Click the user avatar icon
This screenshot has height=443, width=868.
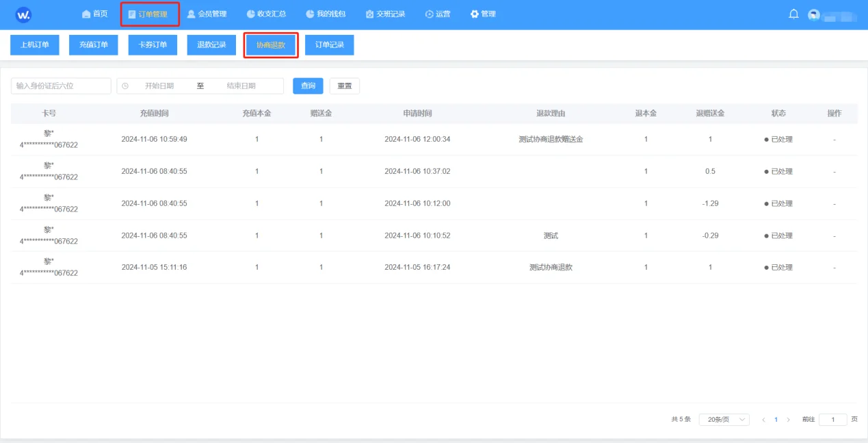813,14
